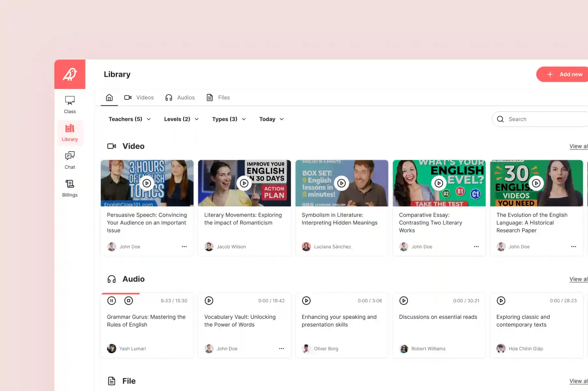Viewport: 588px width, 391px height.
Task: Click View all for the Video section
Action: [579, 146]
